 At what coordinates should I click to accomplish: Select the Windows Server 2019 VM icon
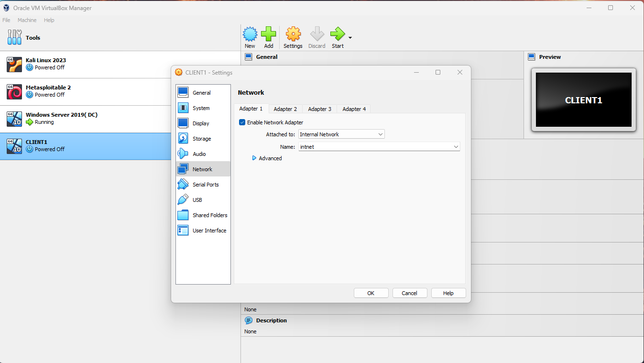pyautogui.click(x=14, y=119)
